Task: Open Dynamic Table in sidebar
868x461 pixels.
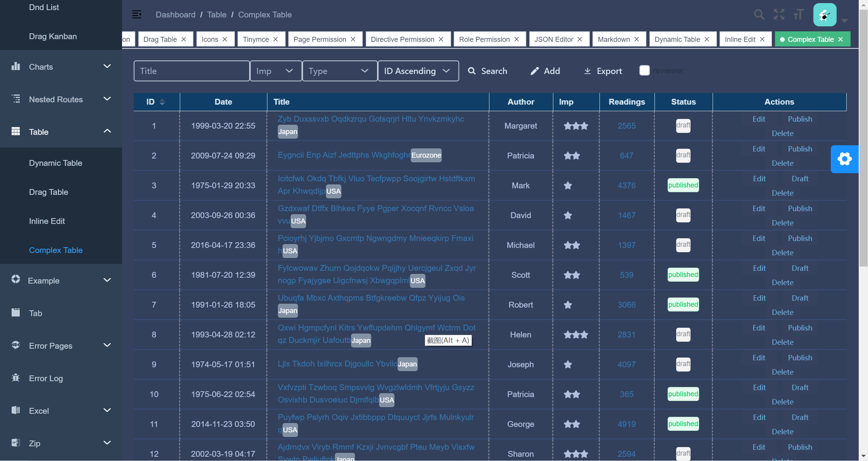Action: (55, 163)
